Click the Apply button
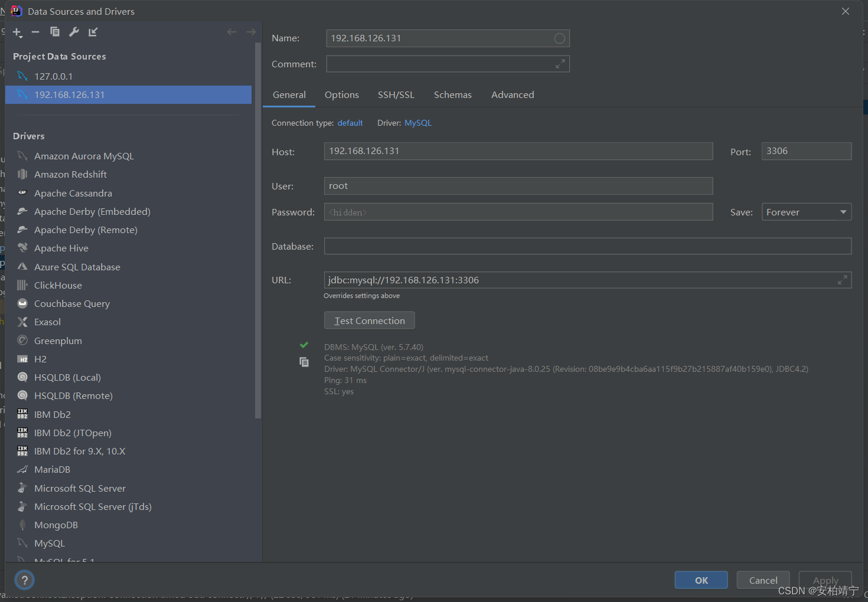This screenshot has height=602, width=868. click(825, 580)
